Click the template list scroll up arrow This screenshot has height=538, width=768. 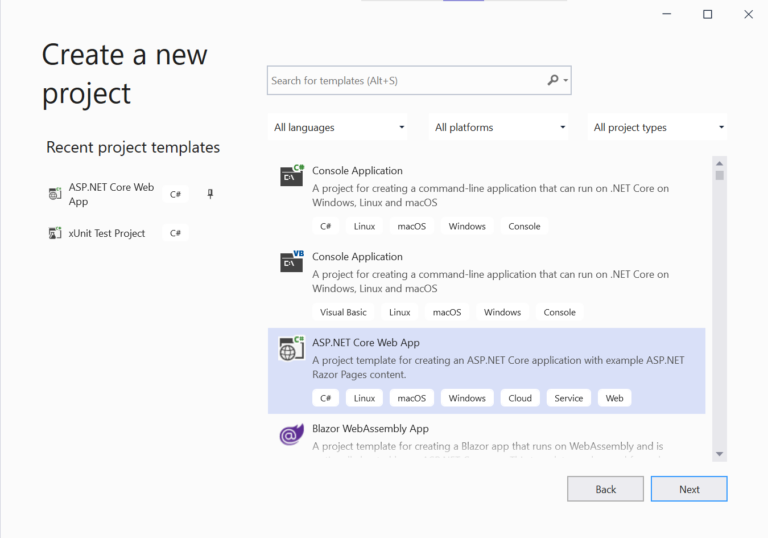(719, 162)
